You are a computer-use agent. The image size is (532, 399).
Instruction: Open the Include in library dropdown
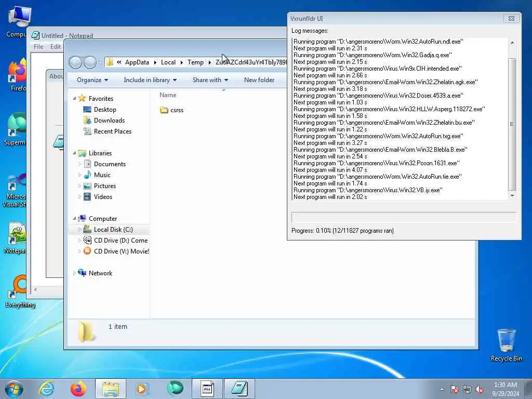[x=150, y=80]
